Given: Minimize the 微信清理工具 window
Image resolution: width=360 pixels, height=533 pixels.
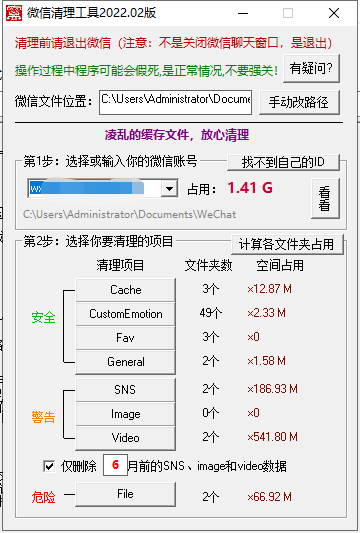Looking at the screenshot, I should pyautogui.click(x=243, y=13).
